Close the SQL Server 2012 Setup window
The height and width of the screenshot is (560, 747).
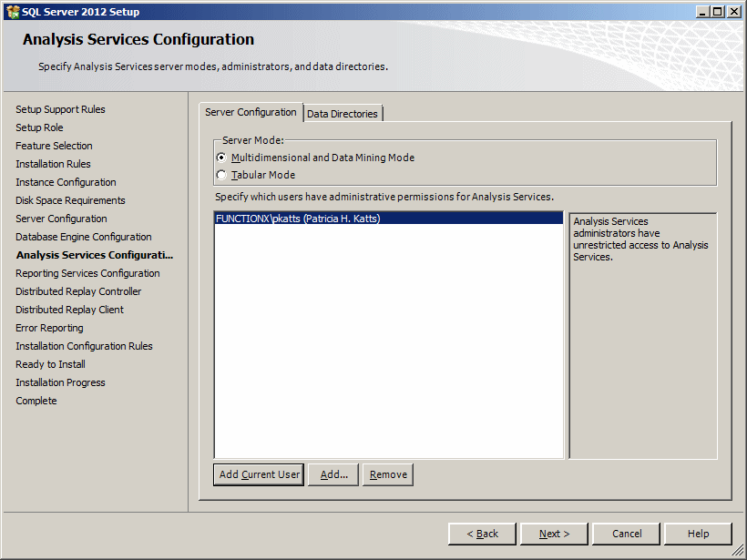734,12
